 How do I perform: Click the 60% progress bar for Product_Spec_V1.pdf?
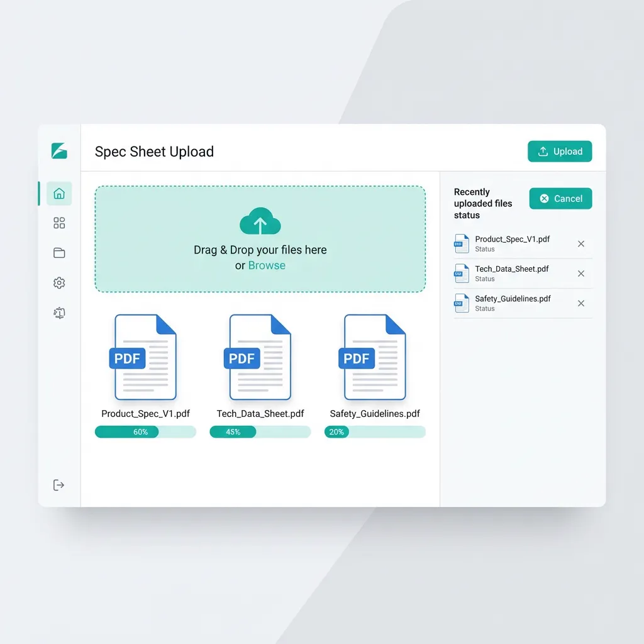pyautogui.click(x=145, y=432)
